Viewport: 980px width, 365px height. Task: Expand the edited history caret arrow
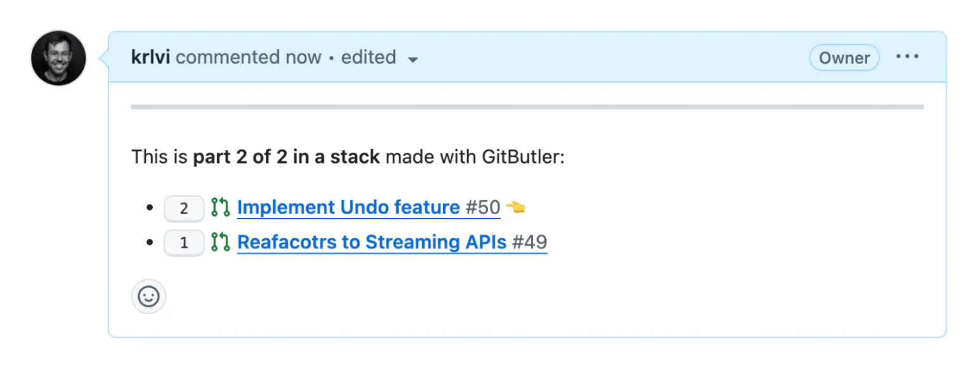pyautogui.click(x=413, y=60)
